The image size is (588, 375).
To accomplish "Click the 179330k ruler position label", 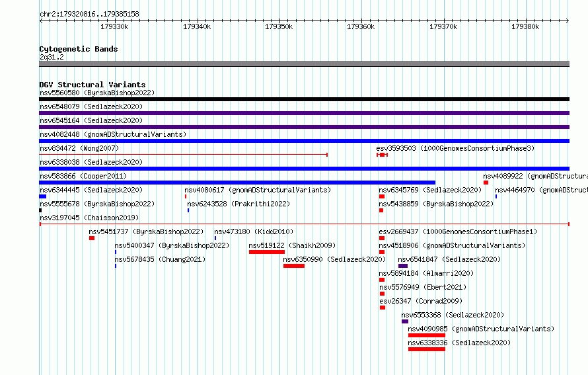I will (114, 26).
